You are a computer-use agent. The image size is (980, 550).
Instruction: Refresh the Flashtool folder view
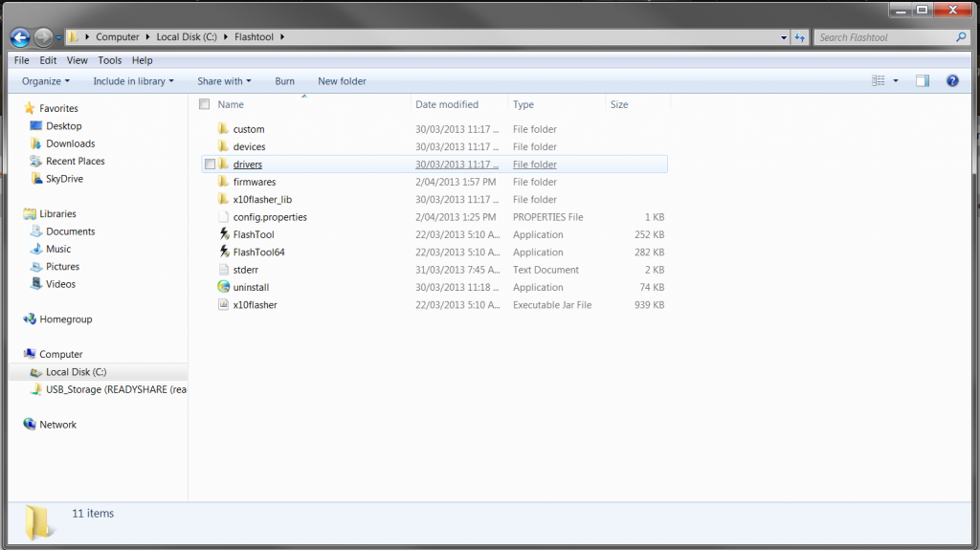800,37
